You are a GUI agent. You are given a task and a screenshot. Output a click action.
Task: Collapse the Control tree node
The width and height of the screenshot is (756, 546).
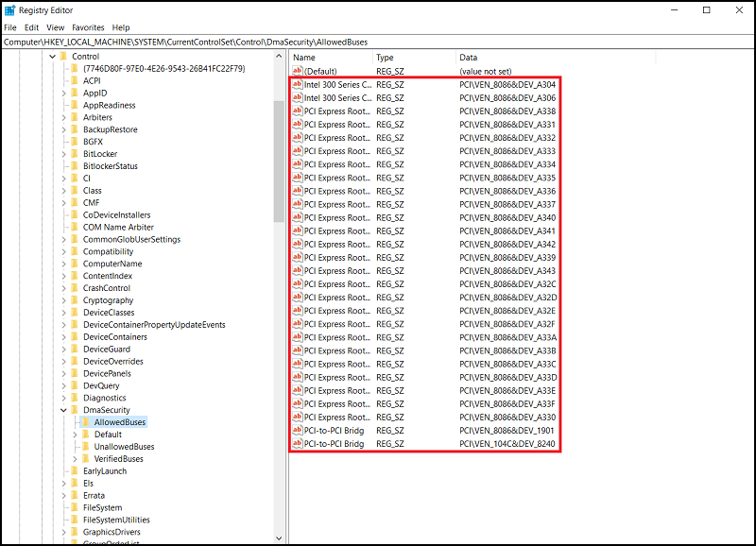(x=54, y=56)
